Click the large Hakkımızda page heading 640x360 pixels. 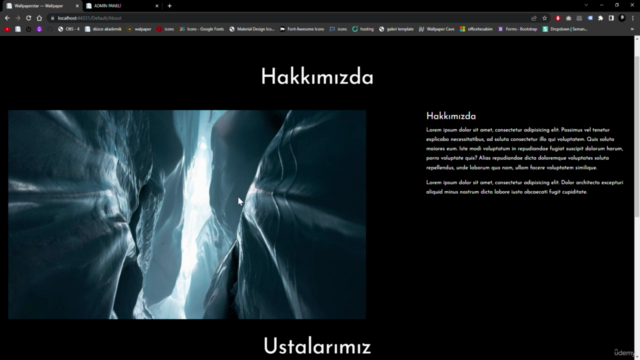coord(317,77)
